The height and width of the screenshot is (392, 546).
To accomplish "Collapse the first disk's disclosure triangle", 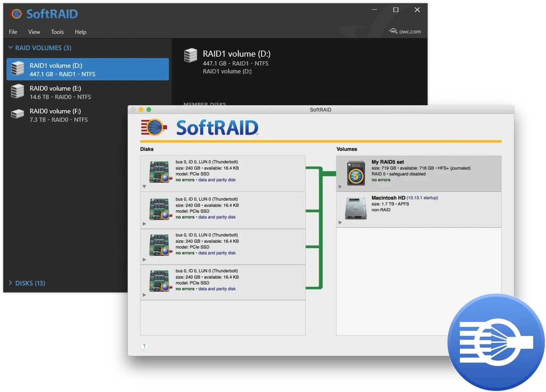I will click(144, 187).
